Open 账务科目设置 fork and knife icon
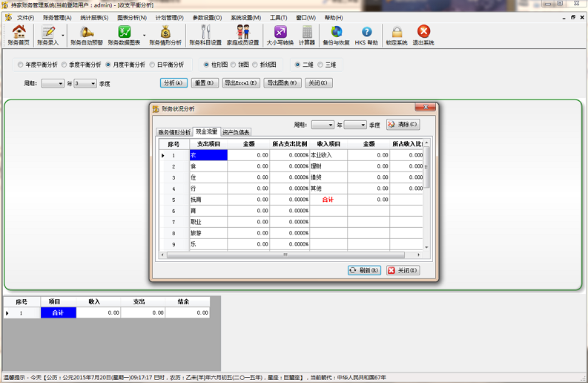The width and height of the screenshot is (588, 383). click(205, 36)
